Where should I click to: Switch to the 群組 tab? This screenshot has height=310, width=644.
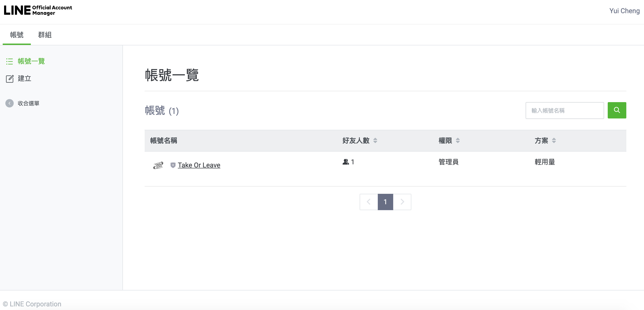[x=45, y=35]
